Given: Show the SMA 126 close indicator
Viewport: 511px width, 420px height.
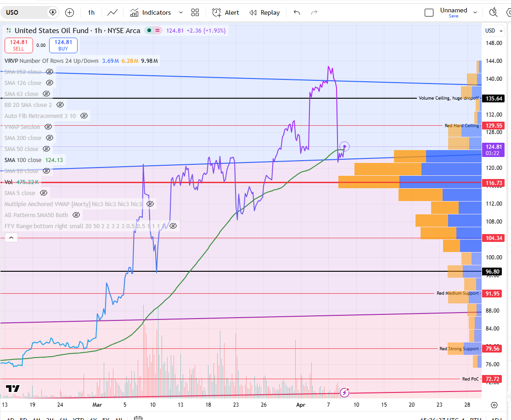Looking at the screenshot, I should click(50, 83).
